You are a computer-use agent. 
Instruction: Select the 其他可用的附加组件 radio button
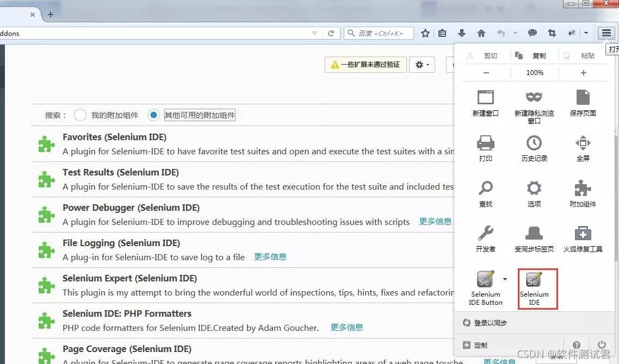pyautogui.click(x=154, y=115)
